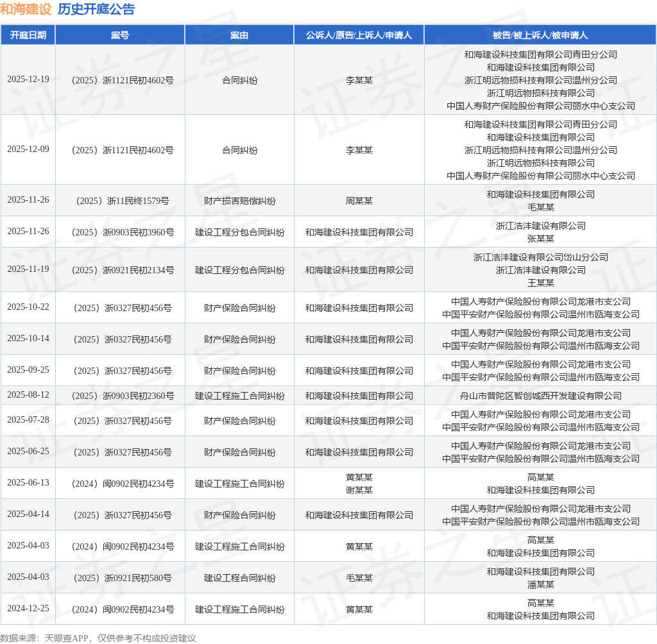Click the 历史开庭公告 heading
Screen dimensions: 657x644
coord(96,9)
